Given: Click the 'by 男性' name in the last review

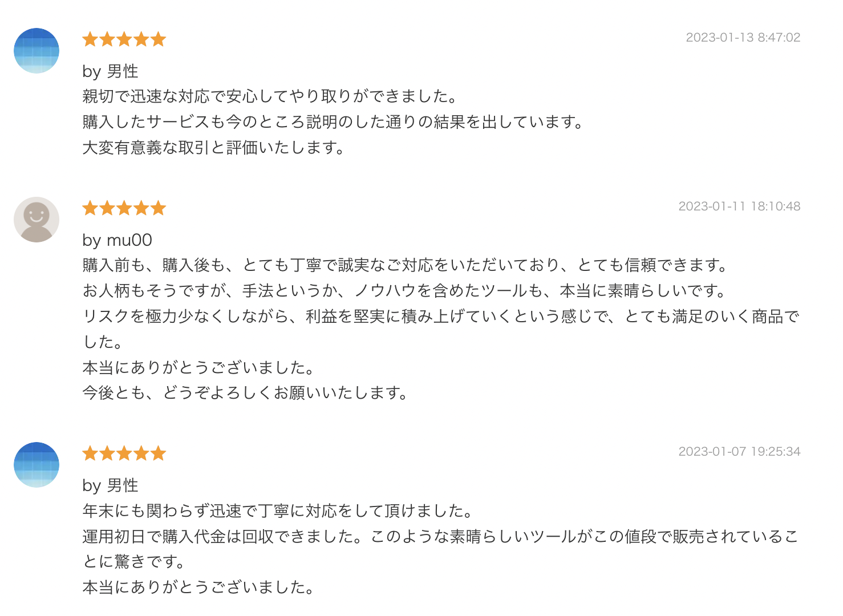Looking at the screenshot, I should (110, 485).
